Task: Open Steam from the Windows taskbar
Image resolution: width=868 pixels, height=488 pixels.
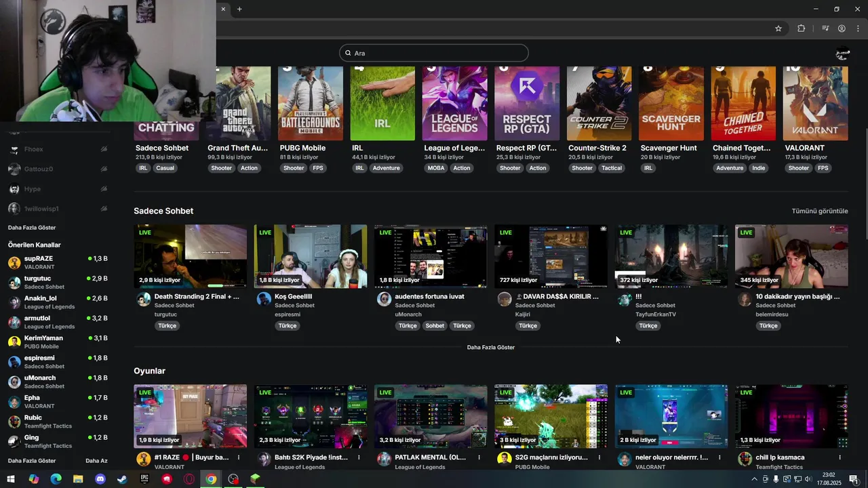Action: coord(122,479)
